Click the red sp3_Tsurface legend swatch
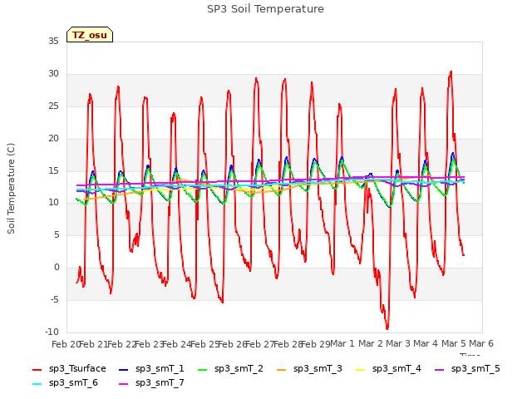 click(x=37, y=370)
